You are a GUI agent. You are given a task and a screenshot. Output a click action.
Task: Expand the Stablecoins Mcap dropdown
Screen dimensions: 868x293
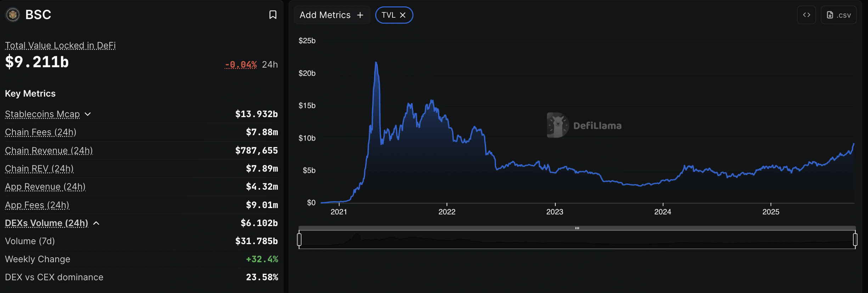click(x=88, y=114)
